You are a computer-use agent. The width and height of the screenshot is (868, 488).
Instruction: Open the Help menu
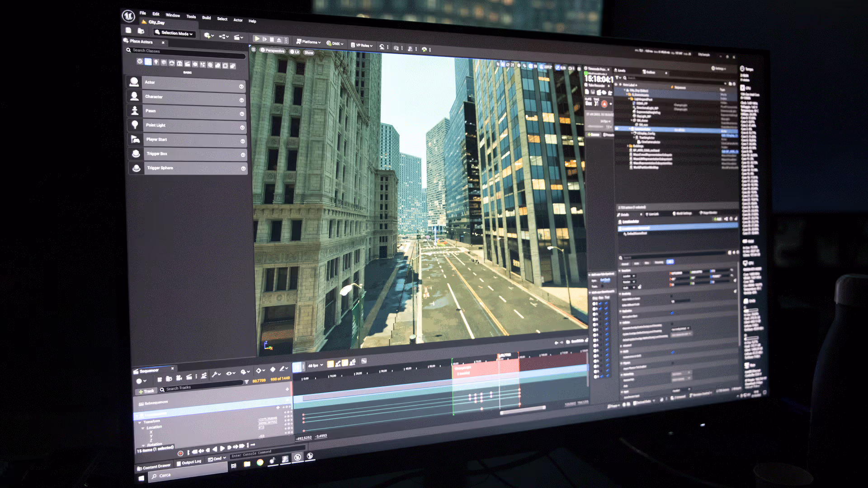tap(252, 21)
